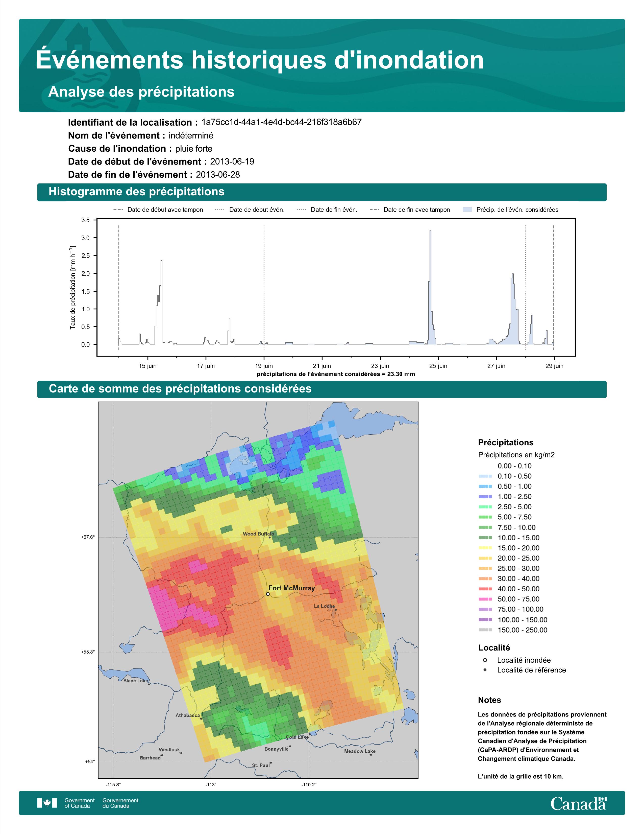Click the 40.00 - 50.00 legend swatch
The height and width of the screenshot is (834, 644).
tap(485, 589)
